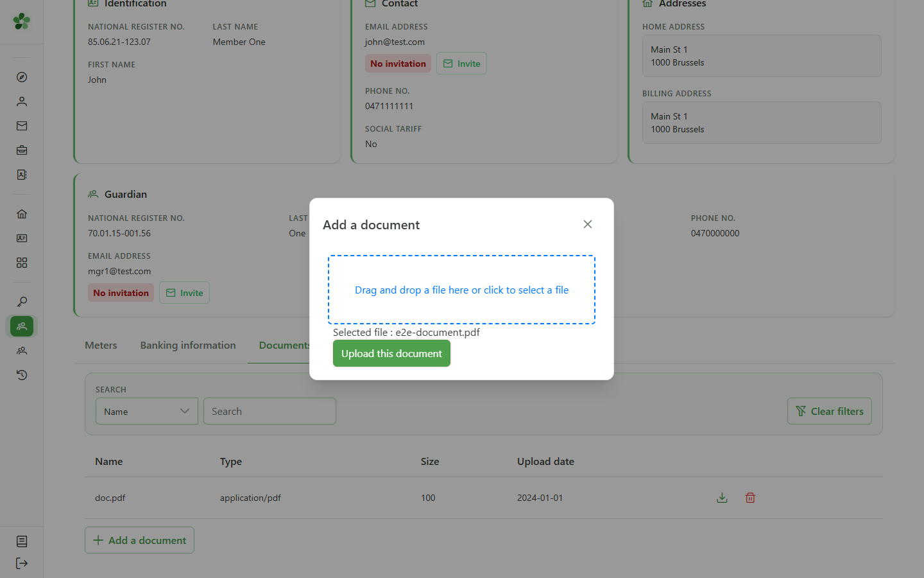The image size is (924, 578).
Task: Switch to the Meters tab
Action: click(101, 346)
